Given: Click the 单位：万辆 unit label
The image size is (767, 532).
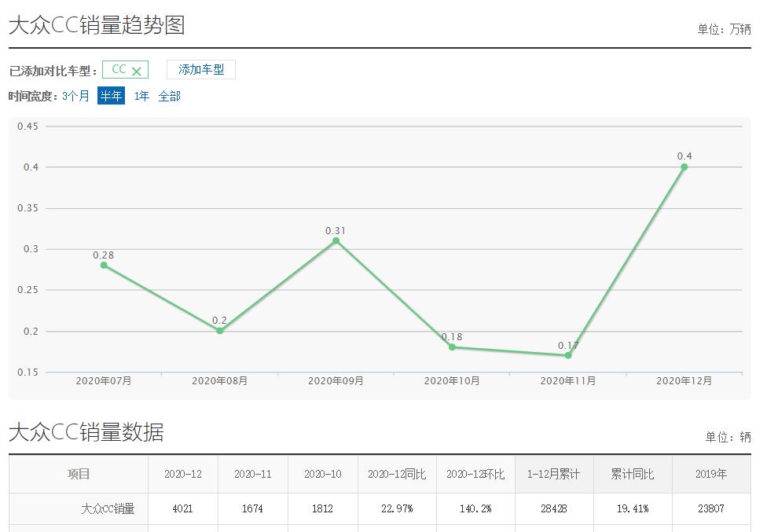Looking at the screenshot, I should point(724,29).
